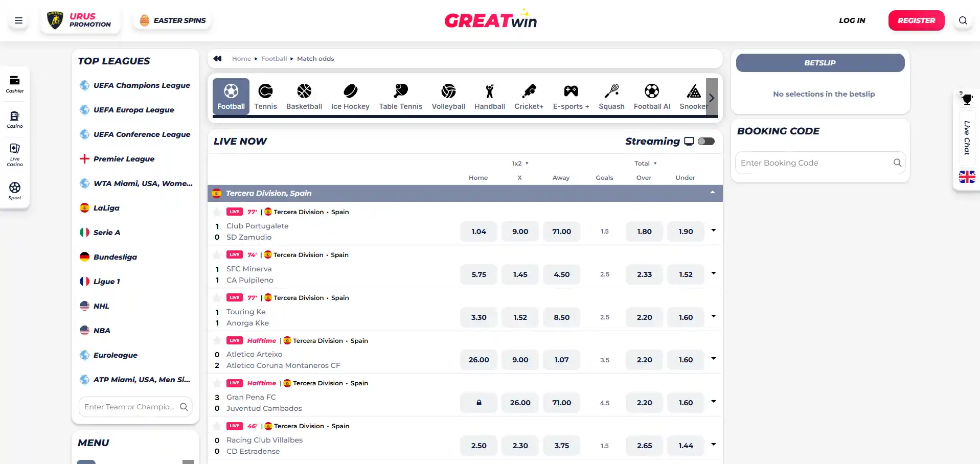
Task: Select the Basketball sport icon
Action: pyautogui.click(x=304, y=97)
